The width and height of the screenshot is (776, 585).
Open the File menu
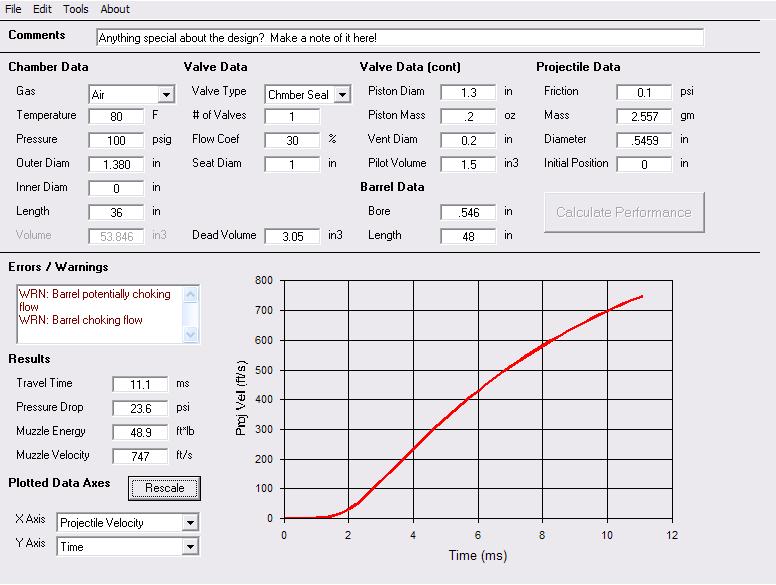[x=13, y=9]
